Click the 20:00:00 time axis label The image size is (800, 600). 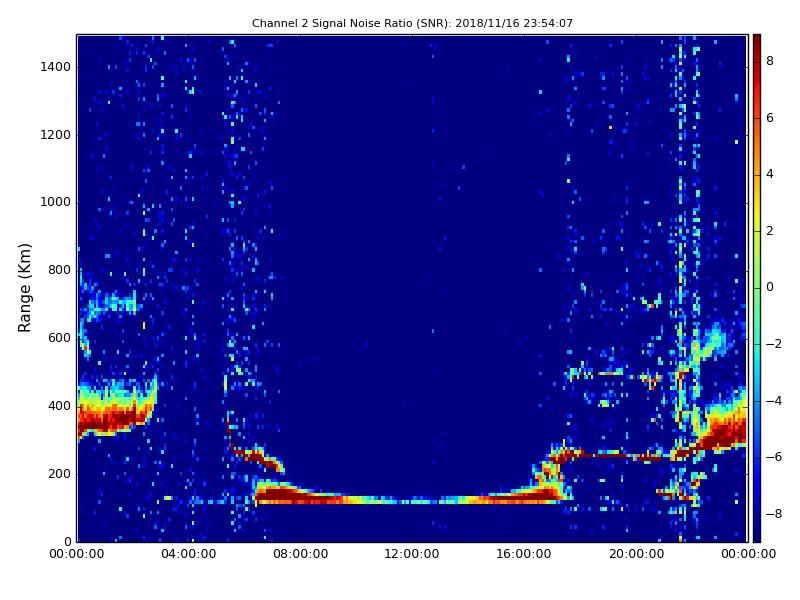coord(636,554)
